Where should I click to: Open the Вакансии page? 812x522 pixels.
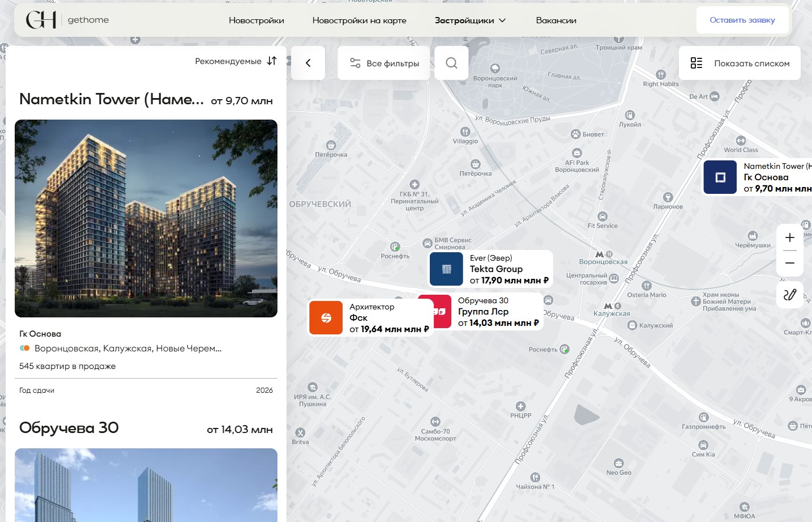click(x=556, y=20)
